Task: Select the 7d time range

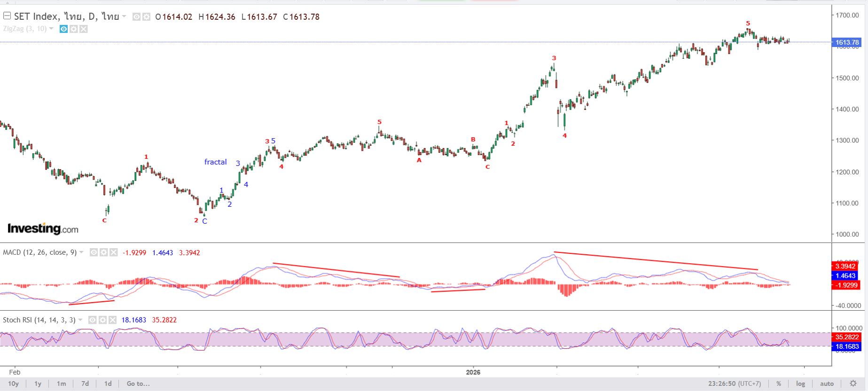Action: (85, 383)
